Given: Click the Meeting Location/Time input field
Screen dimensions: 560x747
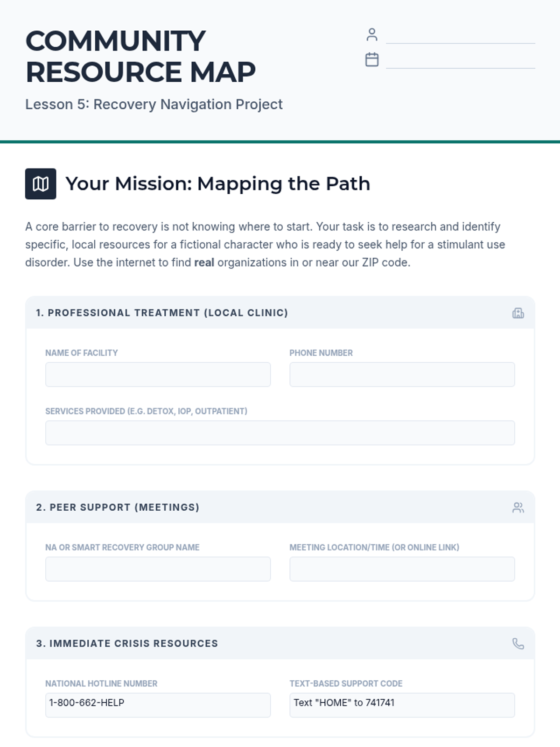Looking at the screenshot, I should 402,569.
